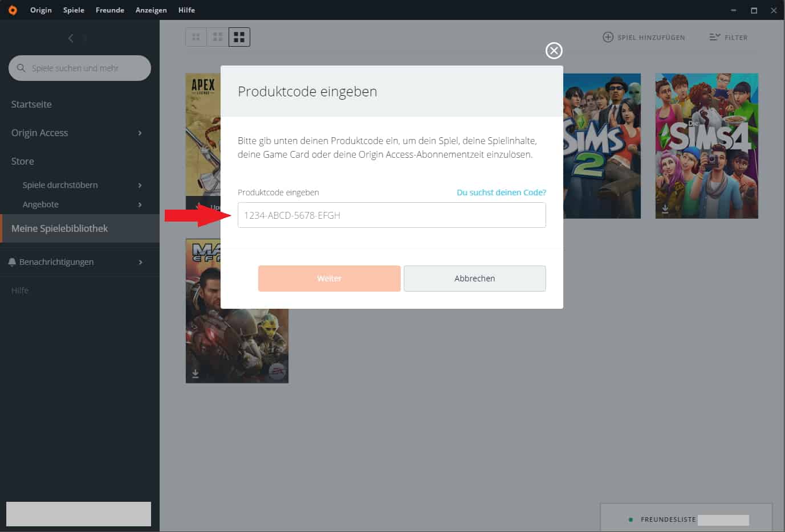
Task: Open Store section in sidebar
Action: coord(23,161)
